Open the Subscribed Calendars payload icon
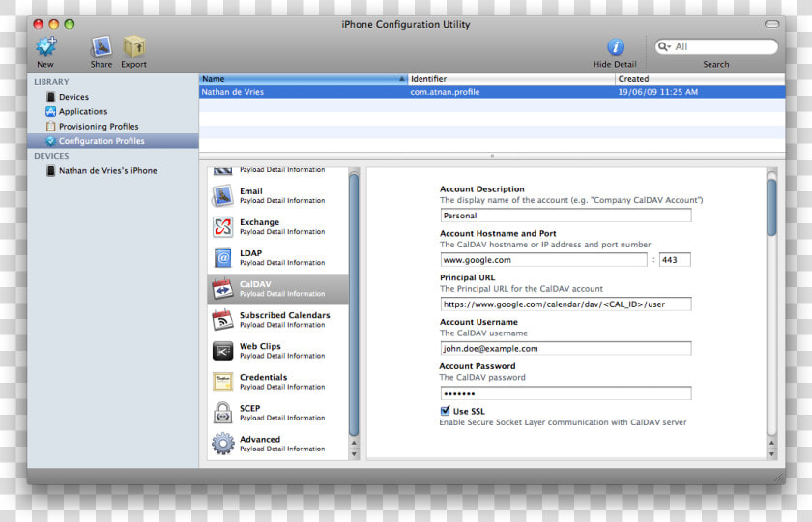The image size is (812, 522). (x=222, y=320)
